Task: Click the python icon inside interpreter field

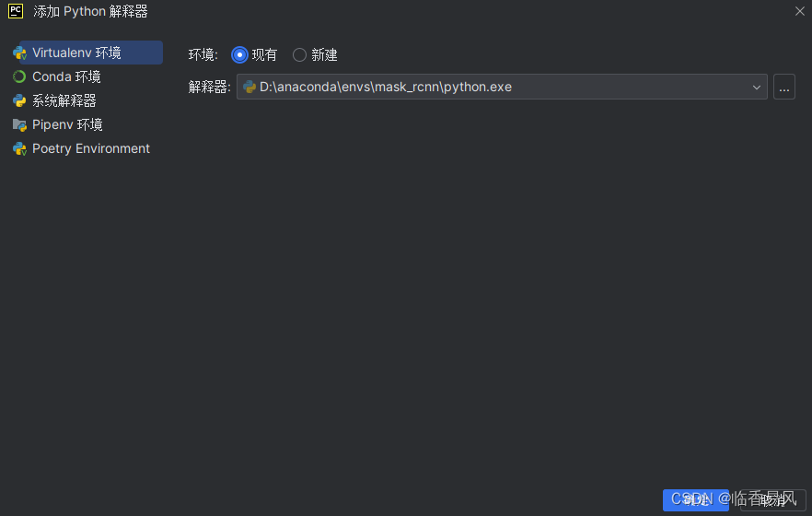Action: pos(249,87)
